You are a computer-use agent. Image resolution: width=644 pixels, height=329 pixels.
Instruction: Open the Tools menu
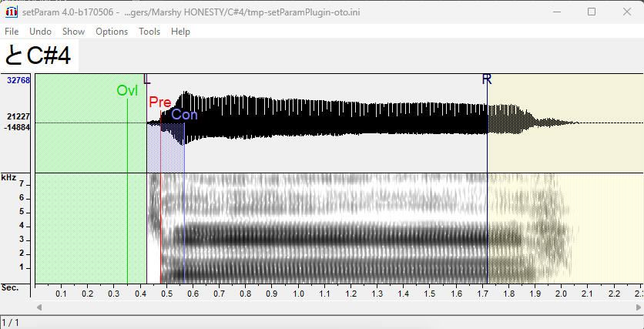[149, 32]
